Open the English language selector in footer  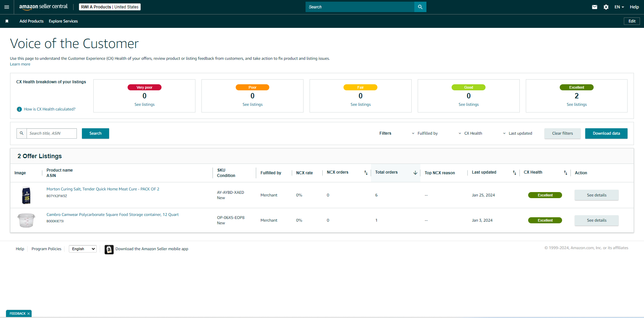click(x=83, y=249)
